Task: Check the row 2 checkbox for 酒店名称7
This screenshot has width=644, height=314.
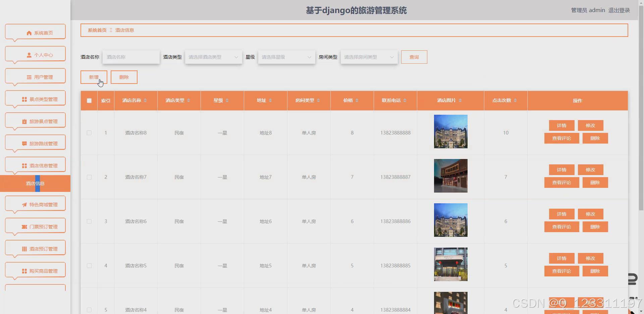Action: 89,177
